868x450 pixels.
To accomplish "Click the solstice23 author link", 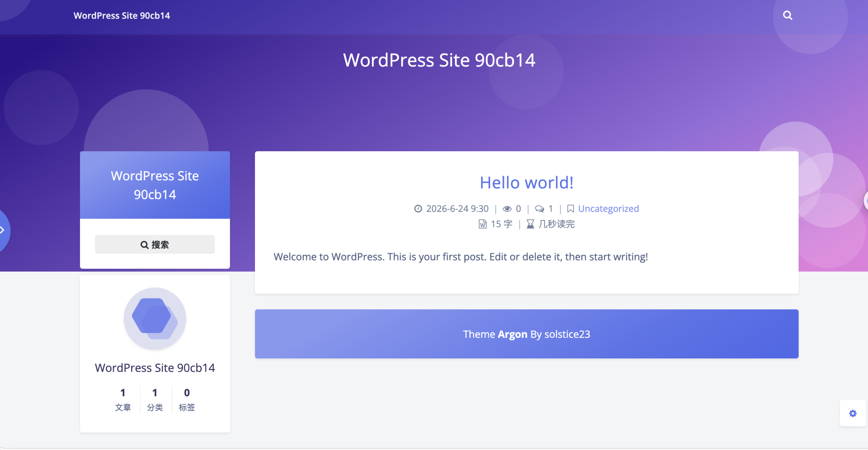I will pyautogui.click(x=567, y=334).
